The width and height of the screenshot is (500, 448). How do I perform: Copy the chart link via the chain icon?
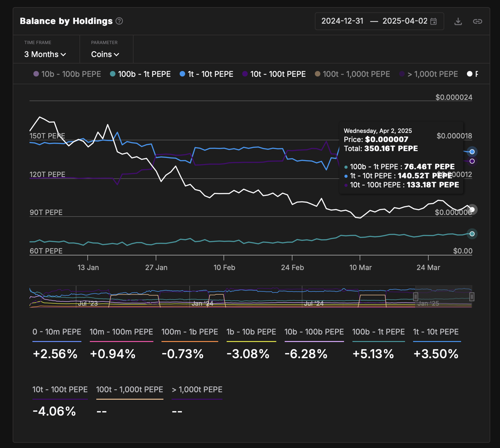click(477, 21)
